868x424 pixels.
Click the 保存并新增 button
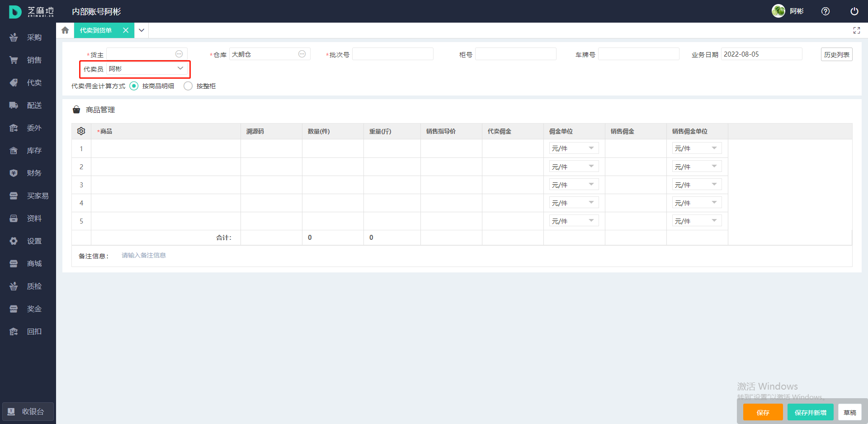coord(811,412)
